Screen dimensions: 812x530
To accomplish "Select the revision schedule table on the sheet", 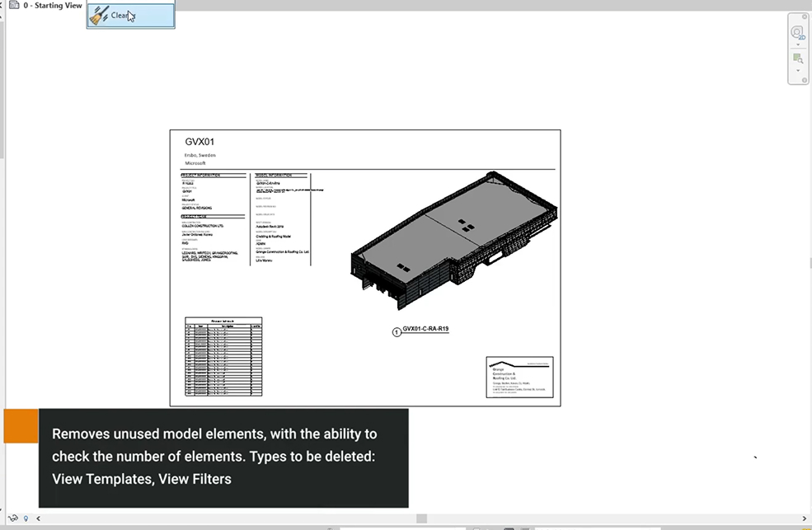I will [x=223, y=356].
